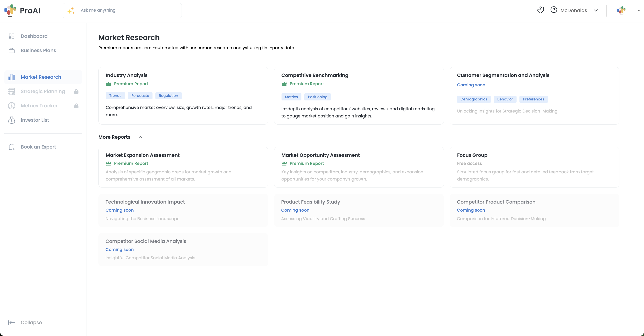Collapse the More Reports section
This screenshot has width=644, height=336.
point(140,137)
